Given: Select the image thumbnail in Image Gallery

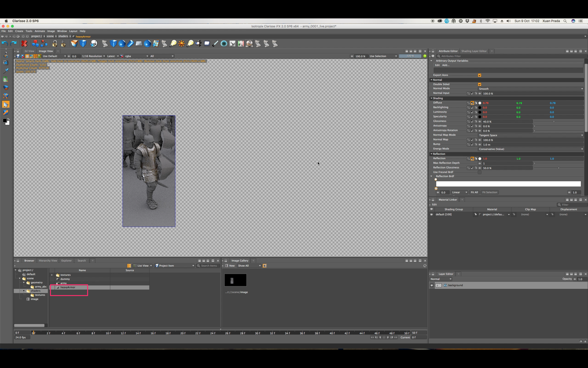Looking at the screenshot, I should pos(235,280).
